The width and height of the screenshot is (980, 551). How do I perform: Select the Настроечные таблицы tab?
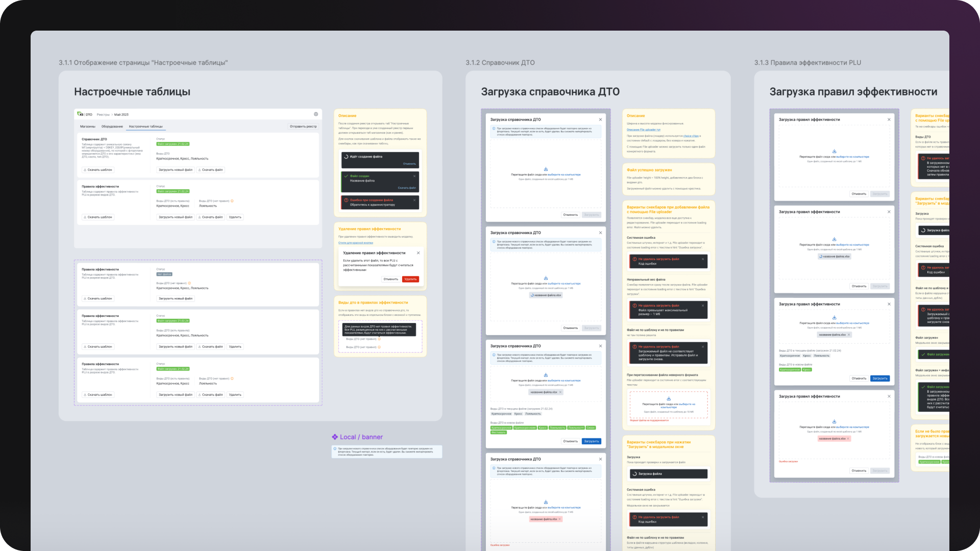coord(146,127)
